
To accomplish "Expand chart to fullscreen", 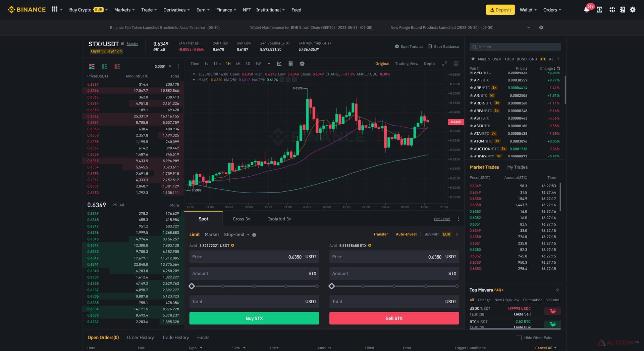I will [x=444, y=63].
